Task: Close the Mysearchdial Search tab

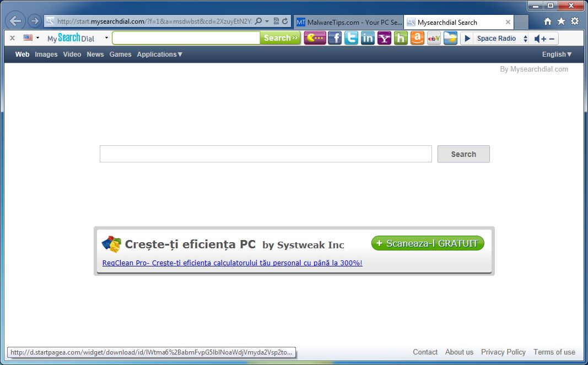Action: pos(508,22)
